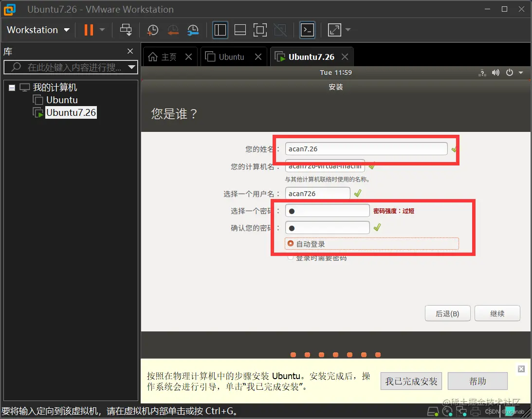The image size is (532, 419).
Task: Click the 我已完成安装 button
Action: click(x=411, y=381)
